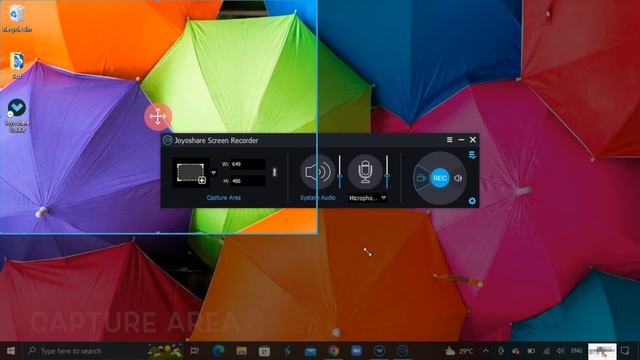This screenshot has height=360, width=640.
Task: Open the taskbar volume control
Action: [561, 351]
